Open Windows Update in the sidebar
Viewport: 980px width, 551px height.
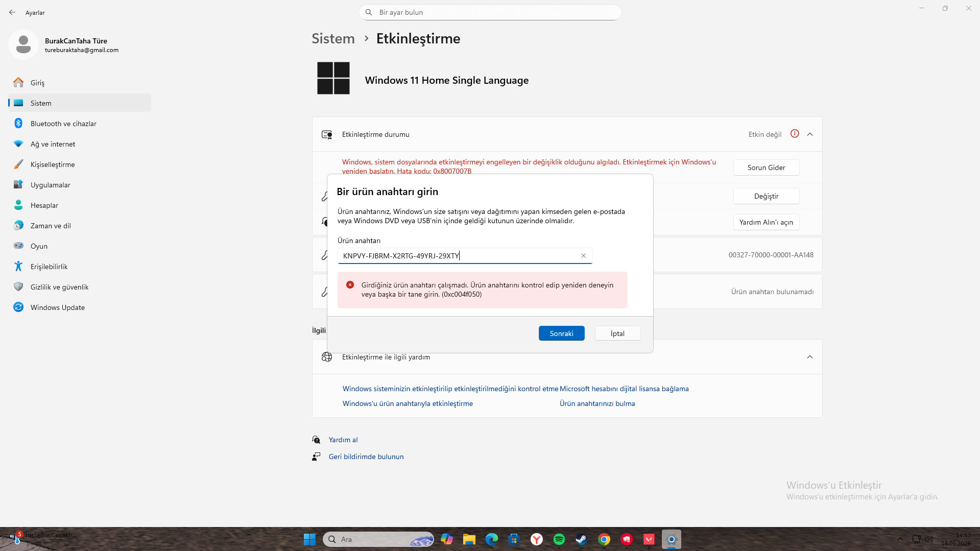click(x=80, y=307)
